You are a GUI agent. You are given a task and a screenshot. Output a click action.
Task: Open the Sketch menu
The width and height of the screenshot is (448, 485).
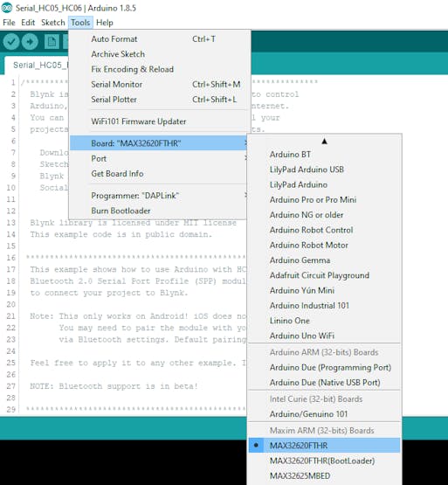(53, 23)
